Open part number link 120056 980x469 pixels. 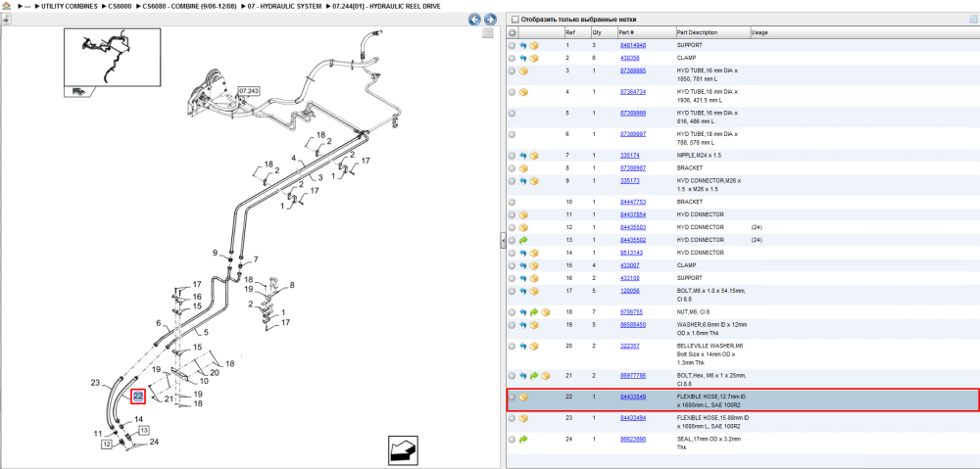pos(629,291)
